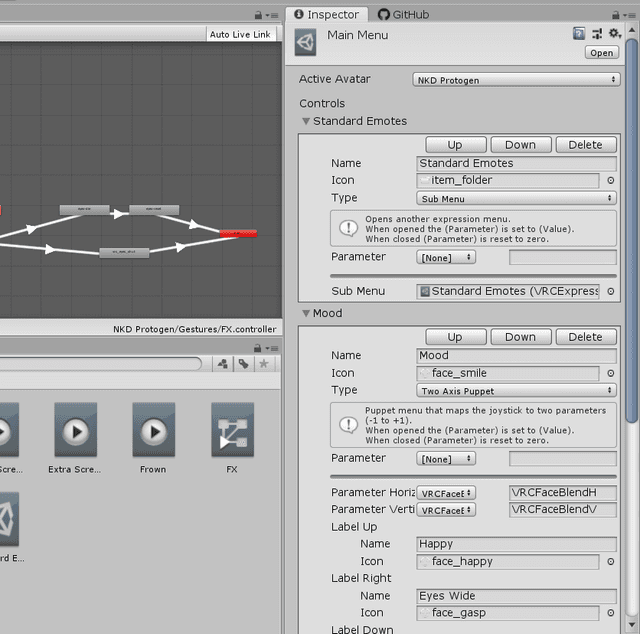640x634 pixels.
Task: Open object picker for item_folder icon
Action: tap(611, 180)
